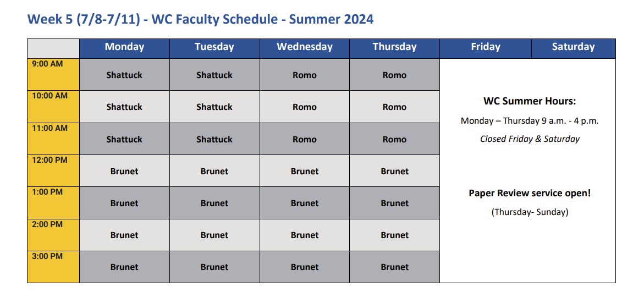Image resolution: width=644 pixels, height=298 pixels.
Task: Click the WC Summer Hours heading
Action: coord(529,101)
